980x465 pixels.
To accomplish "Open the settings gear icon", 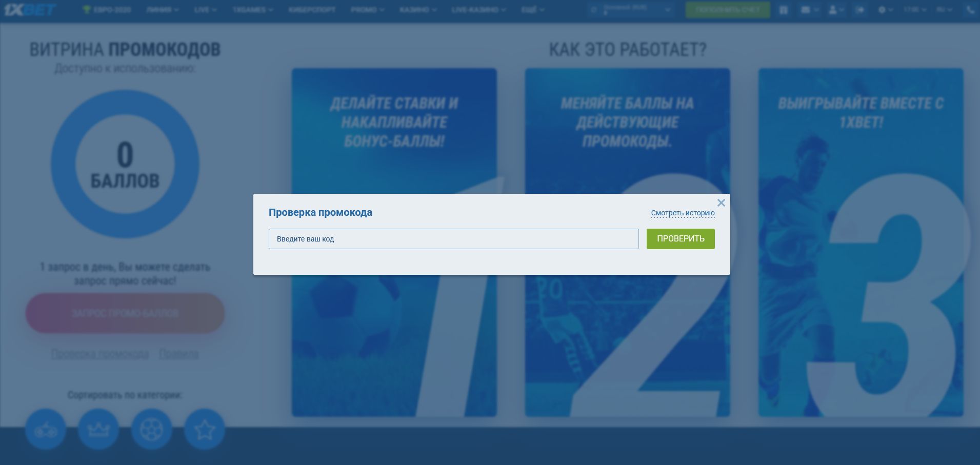I will (886, 10).
